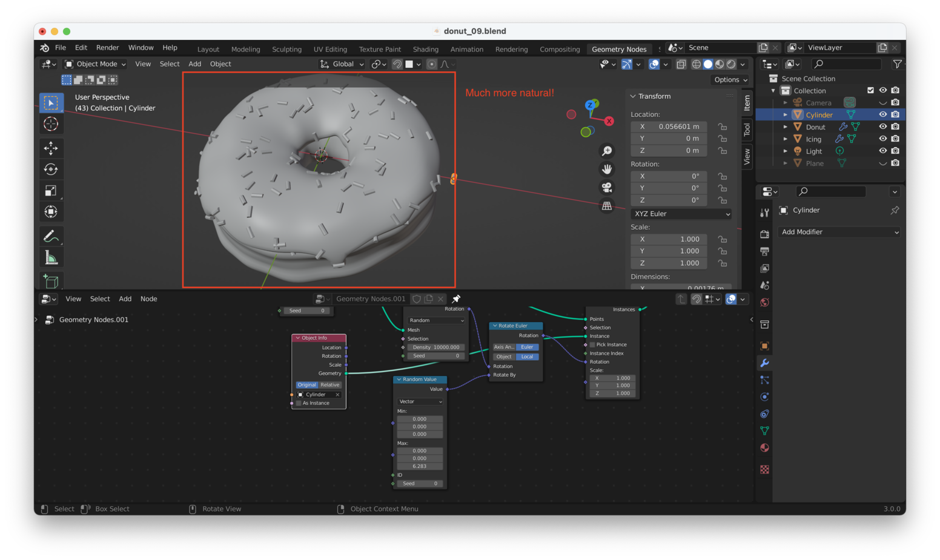Screen dimensions: 940x560
Task: Enable Pick Instance checkbox in node
Action: click(x=592, y=344)
